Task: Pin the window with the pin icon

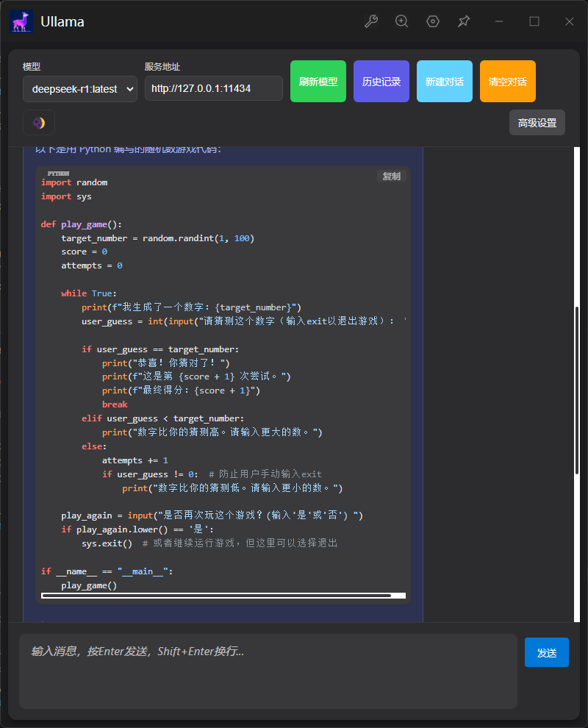Action: 464,21
